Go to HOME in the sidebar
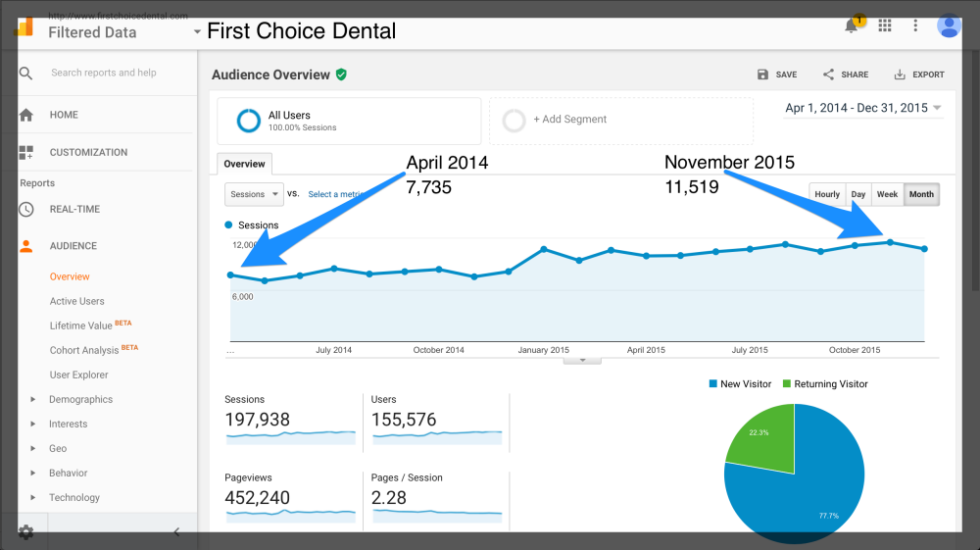 tap(64, 115)
